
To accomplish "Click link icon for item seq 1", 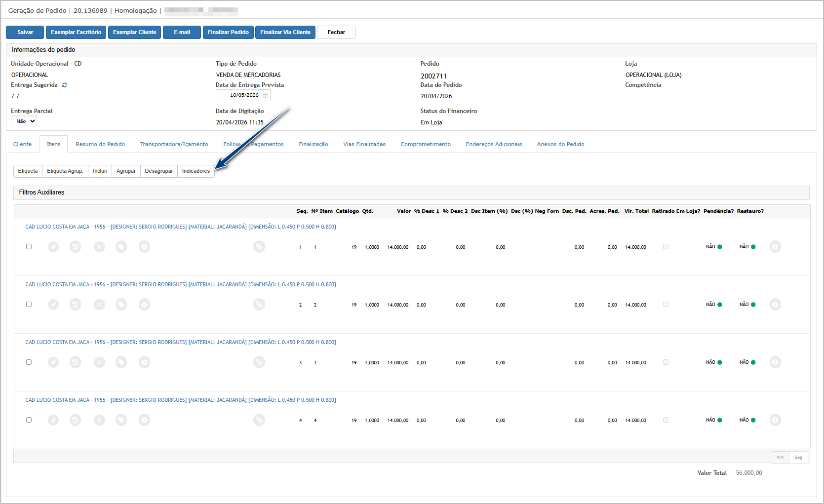I will tap(259, 247).
